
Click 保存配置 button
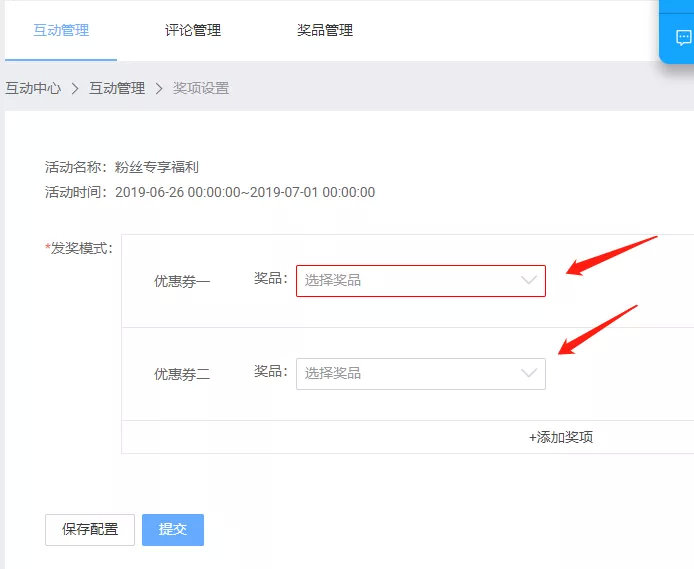click(90, 530)
